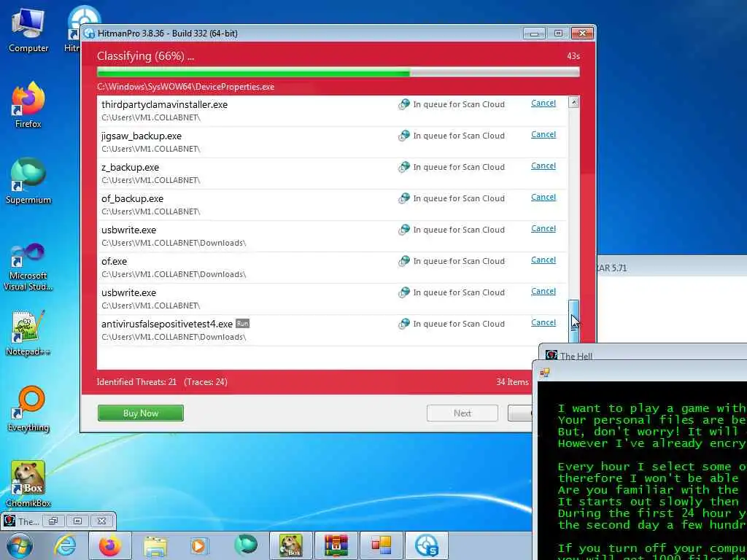Click the cloud scan icon for antivirusfalsepositivetest4.exe
Screen dimensions: 747x560
point(404,324)
